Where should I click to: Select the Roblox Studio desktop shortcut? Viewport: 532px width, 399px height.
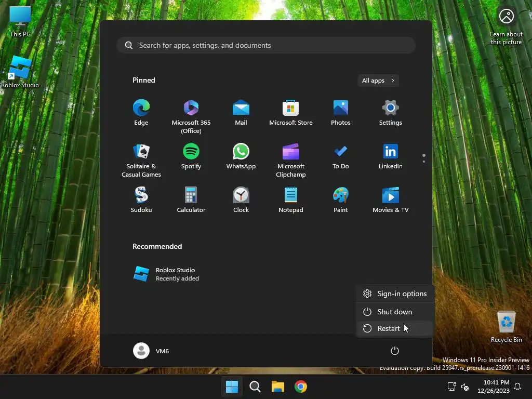click(20, 72)
